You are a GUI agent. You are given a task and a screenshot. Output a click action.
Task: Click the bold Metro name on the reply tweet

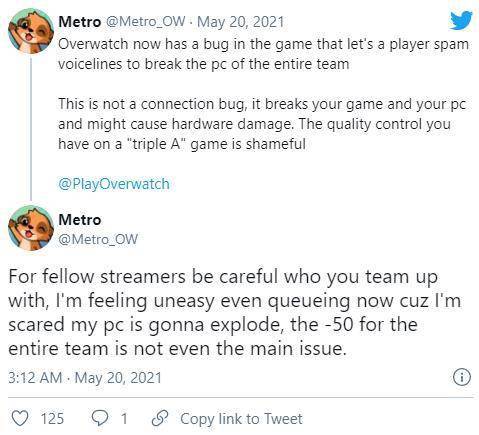80,220
